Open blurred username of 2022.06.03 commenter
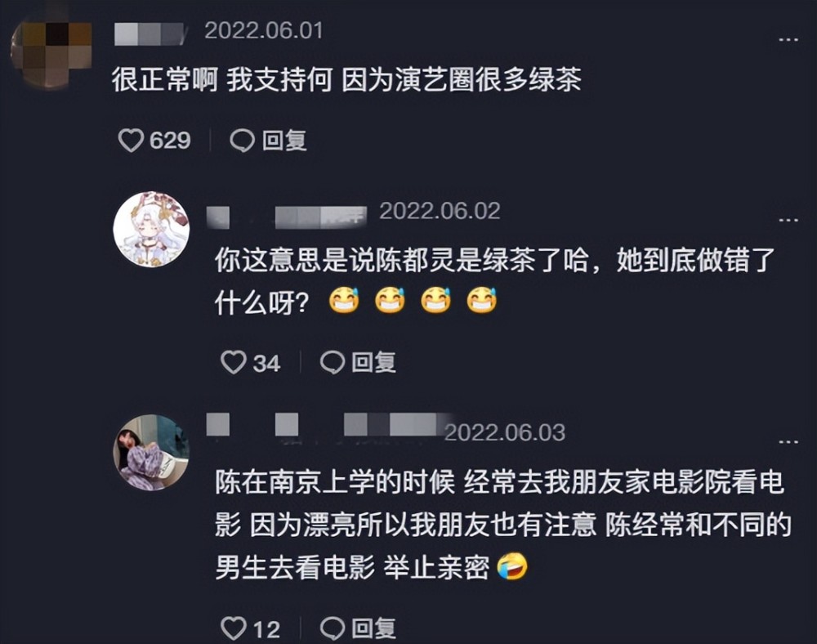The width and height of the screenshot is (817, 644). (x=331, y=424)
